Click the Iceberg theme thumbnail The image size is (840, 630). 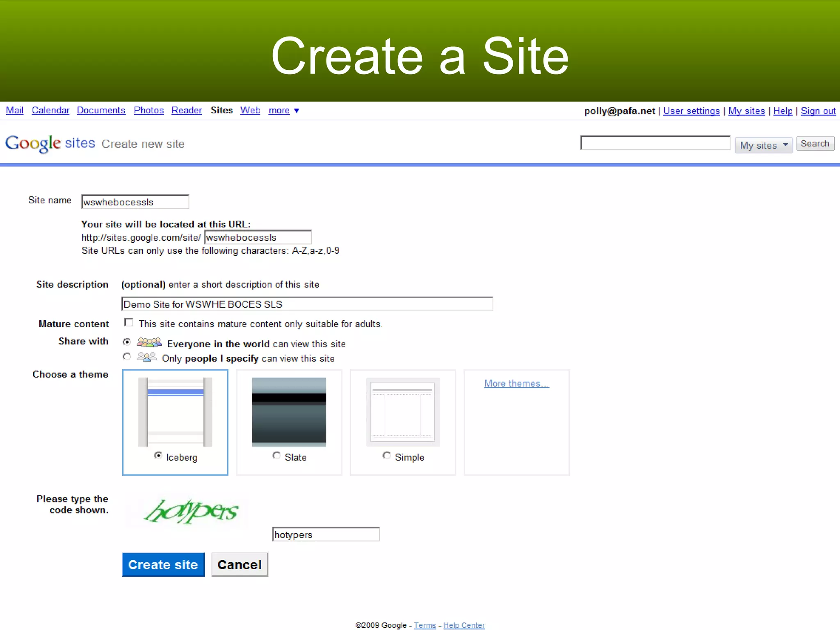click(x=175, y=412)
